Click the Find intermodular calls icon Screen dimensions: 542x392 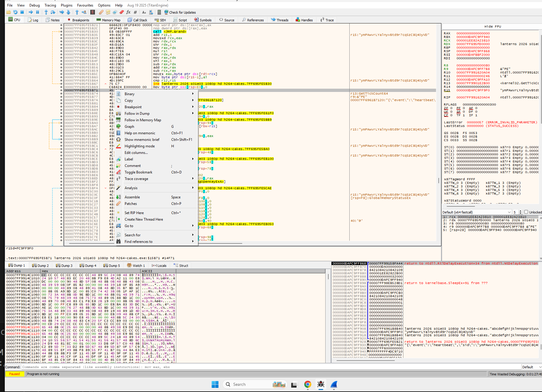pos(151,12)
